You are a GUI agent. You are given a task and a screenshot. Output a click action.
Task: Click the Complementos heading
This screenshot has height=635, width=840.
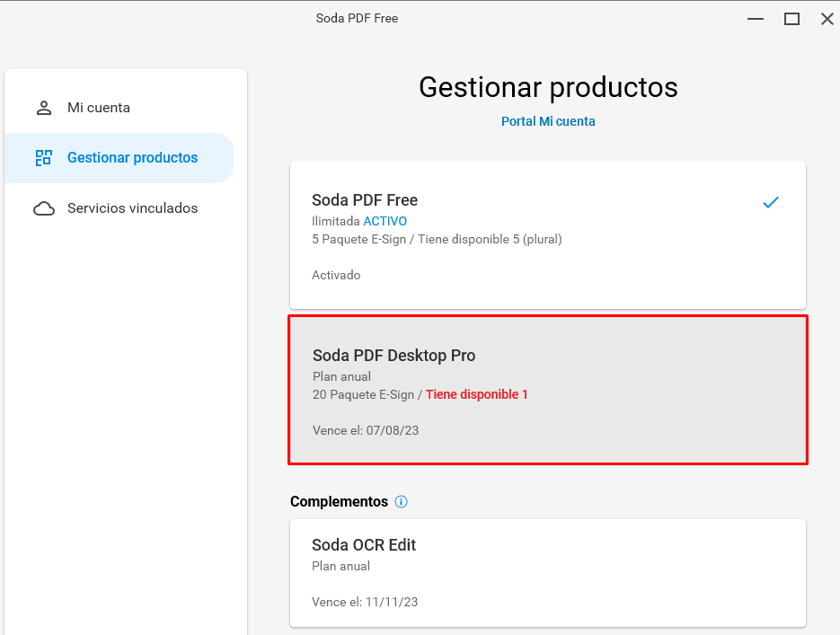(x=339, y=502)
